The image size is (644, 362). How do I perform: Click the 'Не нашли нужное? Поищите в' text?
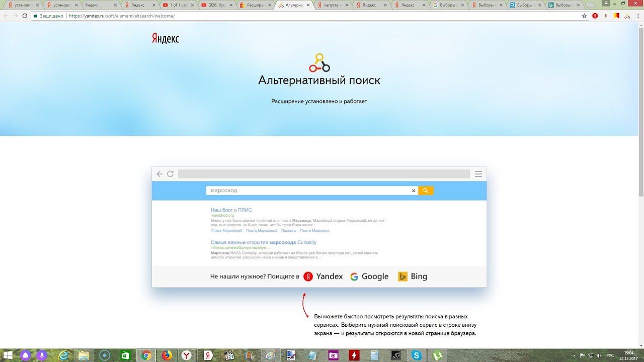255,277
